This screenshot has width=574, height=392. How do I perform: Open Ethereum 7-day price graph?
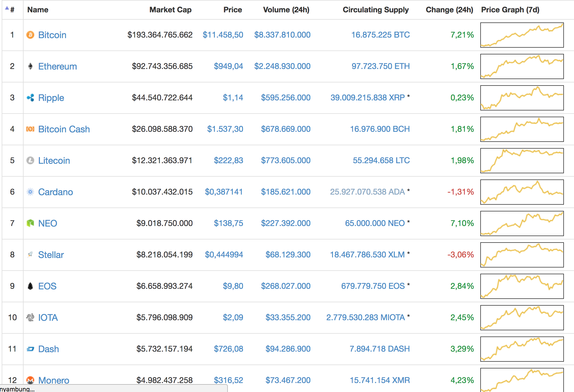click(522, 66)
